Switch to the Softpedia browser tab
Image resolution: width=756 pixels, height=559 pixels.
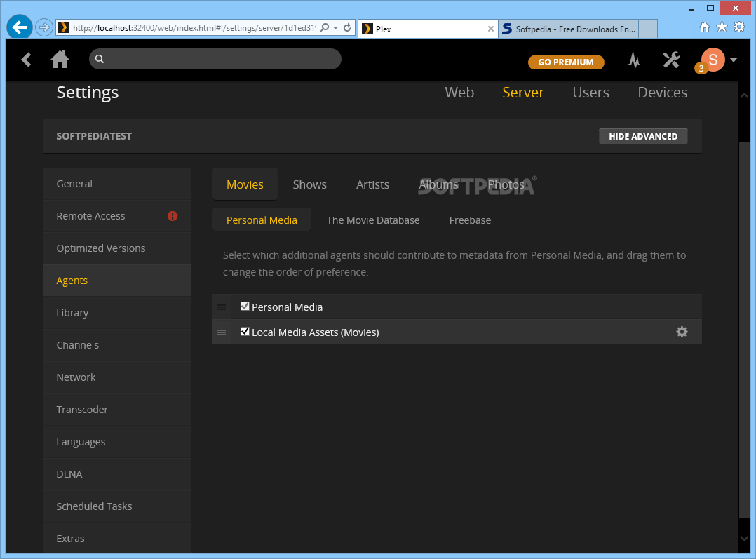pos(569,29)
